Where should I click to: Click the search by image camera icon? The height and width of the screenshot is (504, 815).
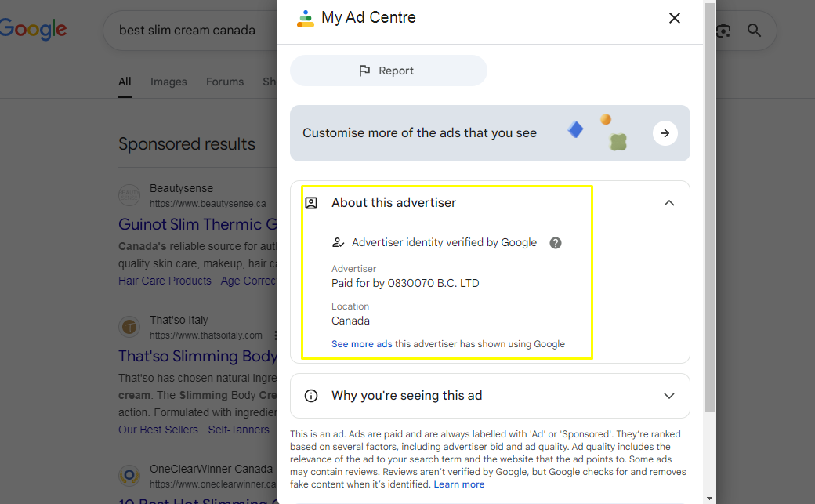(723, 31)
